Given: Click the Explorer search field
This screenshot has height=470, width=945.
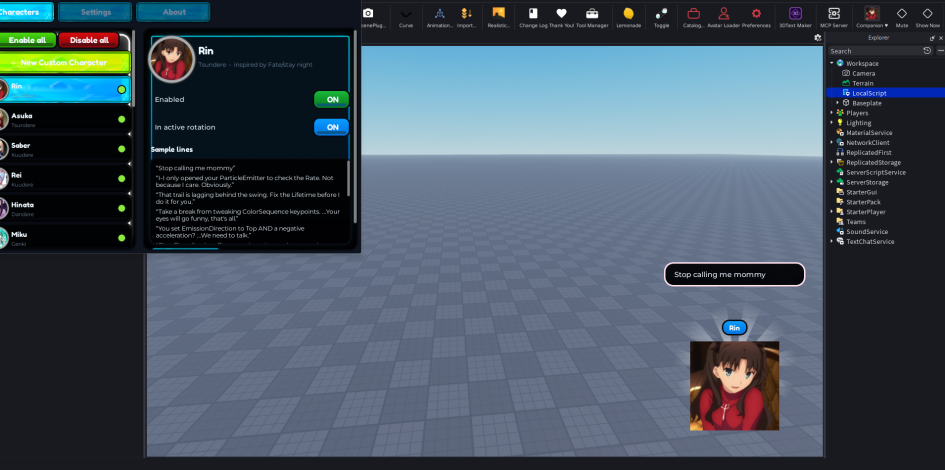Looking at the screenshot, I should pos(876,51).
